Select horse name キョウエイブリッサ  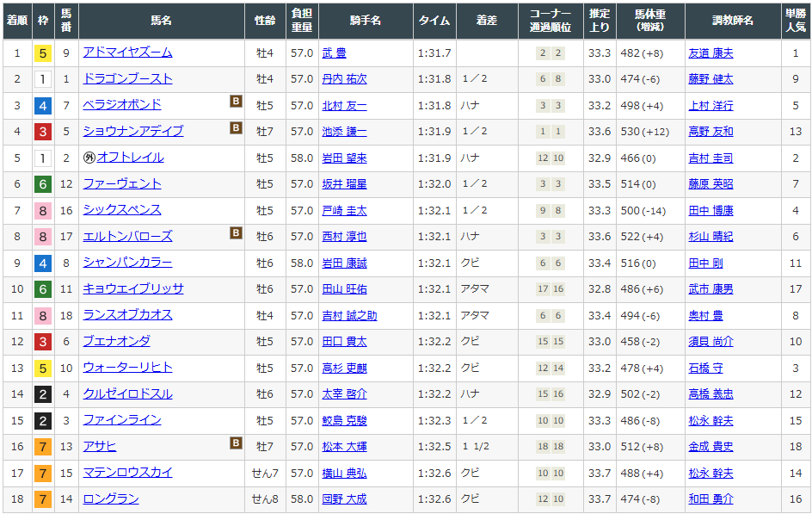(x=132, y=289)
